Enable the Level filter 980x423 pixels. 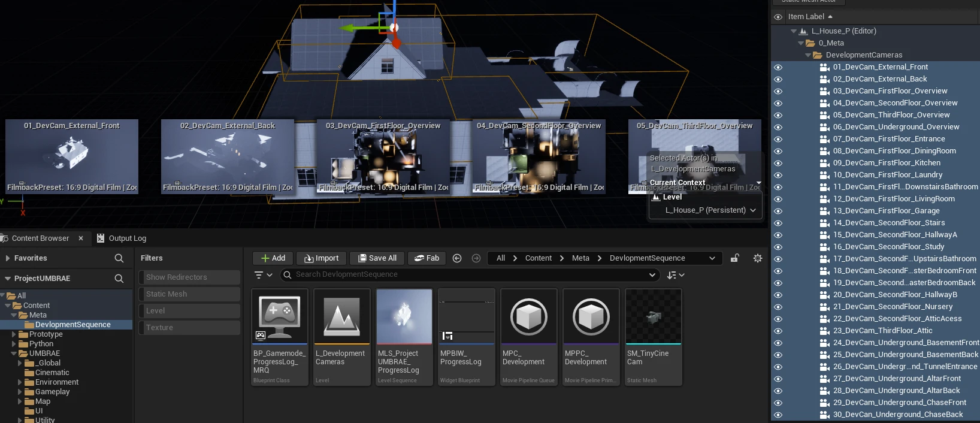pyautogui.click(x=189, y=311)
